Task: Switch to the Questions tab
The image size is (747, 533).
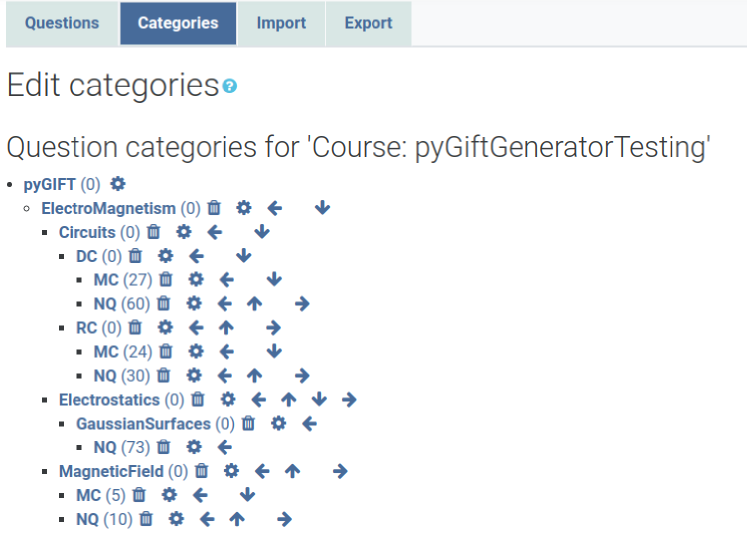Action: (x=62, y=23)
